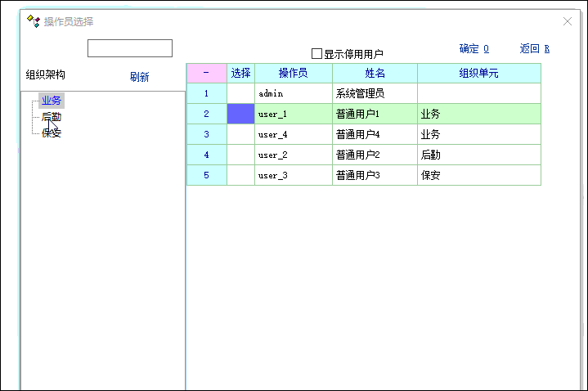This screenshot has height=391, width=588.
Task: Select the user_4 operator cell
Action: pyautogui.click(x=293, y=134)
